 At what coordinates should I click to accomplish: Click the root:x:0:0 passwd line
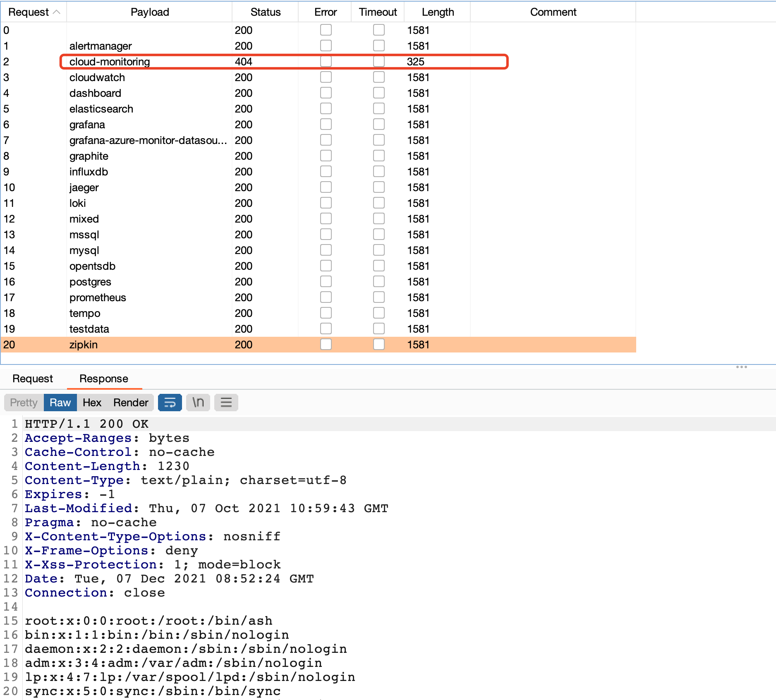[148, 621]
